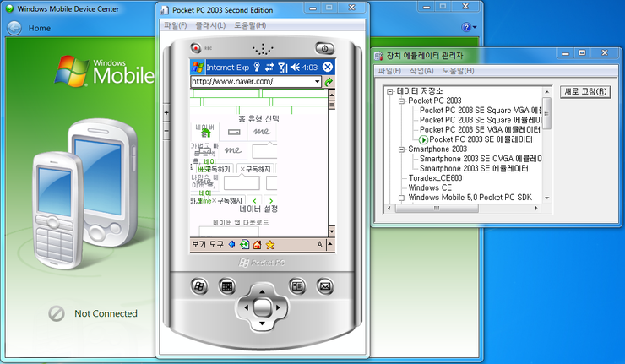Open 작업(A) menu in Emulator Manager
The height and width of the screenshot is (364, 625).
(421, 71)
